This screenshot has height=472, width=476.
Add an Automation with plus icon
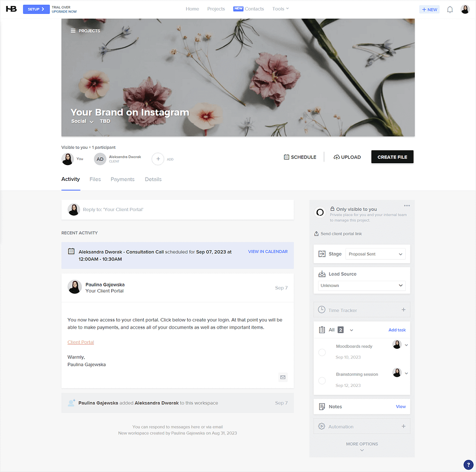coord(403,426)
